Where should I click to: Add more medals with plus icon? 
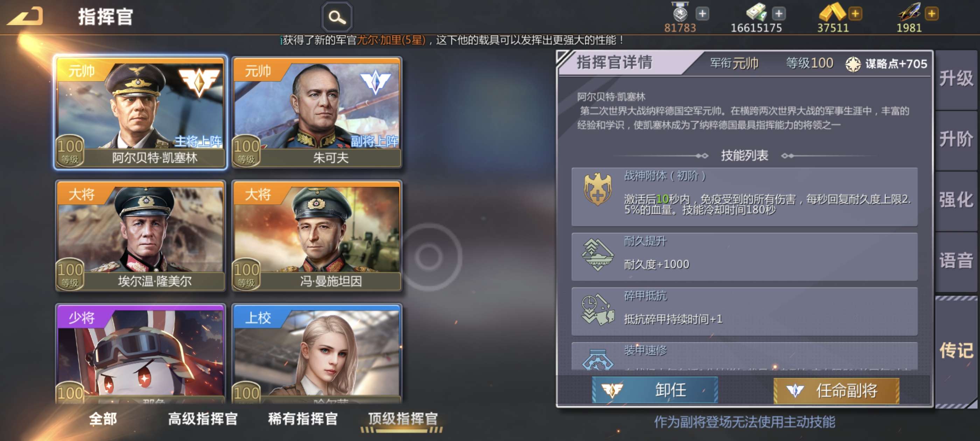pyautogui.click(x=702, y=14)
